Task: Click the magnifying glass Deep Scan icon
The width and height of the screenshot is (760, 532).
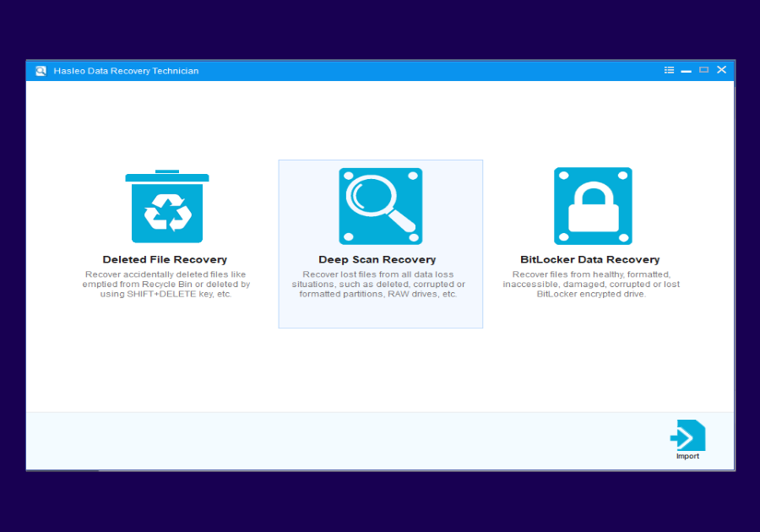Action: click(x=380, y=205)
